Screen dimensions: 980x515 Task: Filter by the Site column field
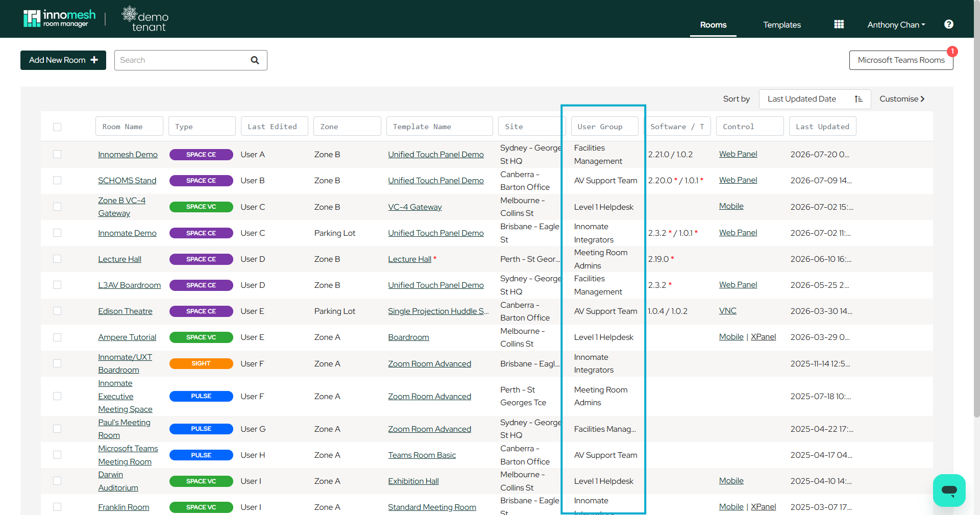[x=532, y=126]
